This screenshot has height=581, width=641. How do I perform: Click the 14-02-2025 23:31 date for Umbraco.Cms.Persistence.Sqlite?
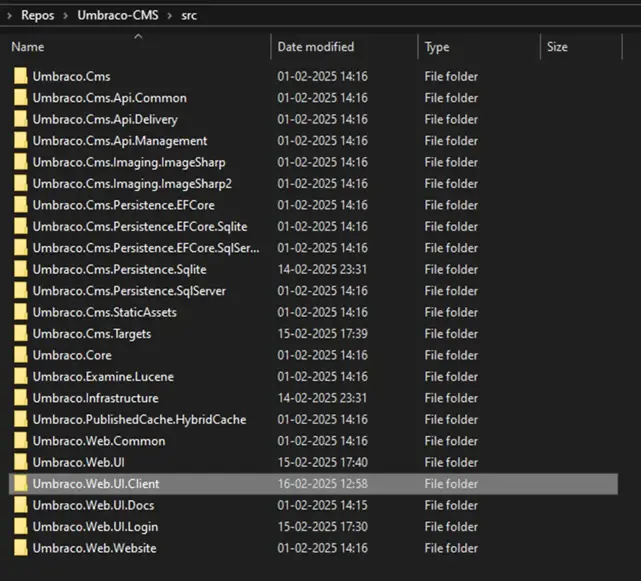pyautogui.click(x=322, y=269)
